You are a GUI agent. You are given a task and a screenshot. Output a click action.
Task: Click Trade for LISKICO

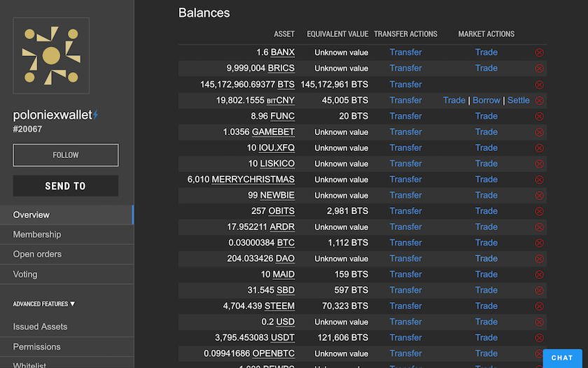point(486,164)
